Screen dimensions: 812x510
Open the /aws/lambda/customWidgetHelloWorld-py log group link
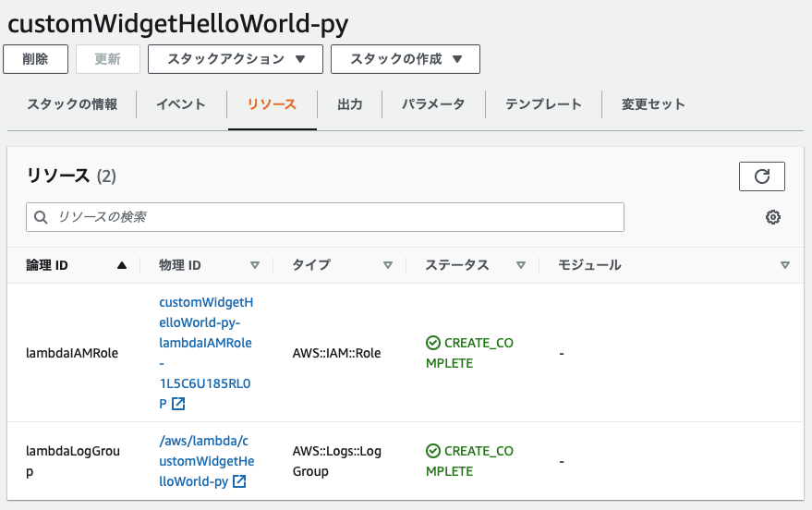pos(205,461)
